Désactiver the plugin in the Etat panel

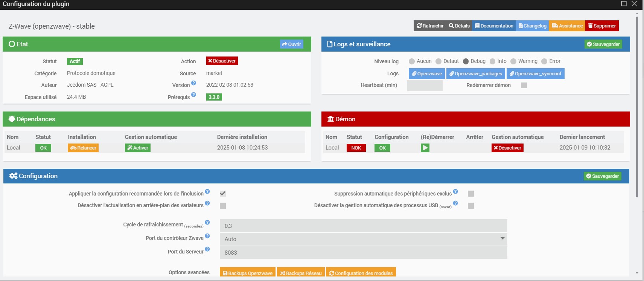click(222, 61)
